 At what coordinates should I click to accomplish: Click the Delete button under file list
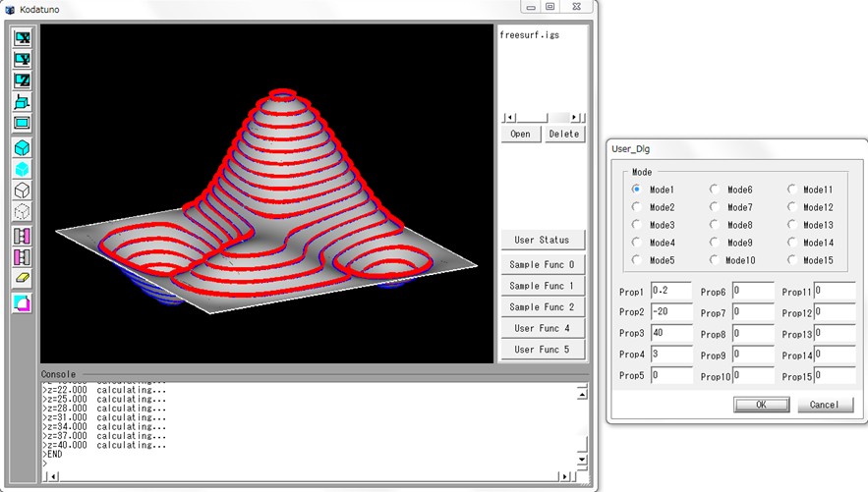pos(564,135)
